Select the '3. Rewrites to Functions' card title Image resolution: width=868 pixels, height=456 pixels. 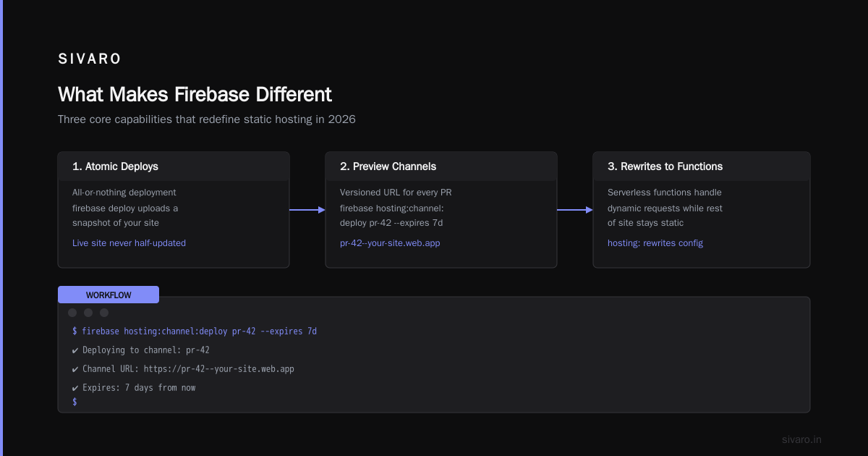tap(665, 166)
